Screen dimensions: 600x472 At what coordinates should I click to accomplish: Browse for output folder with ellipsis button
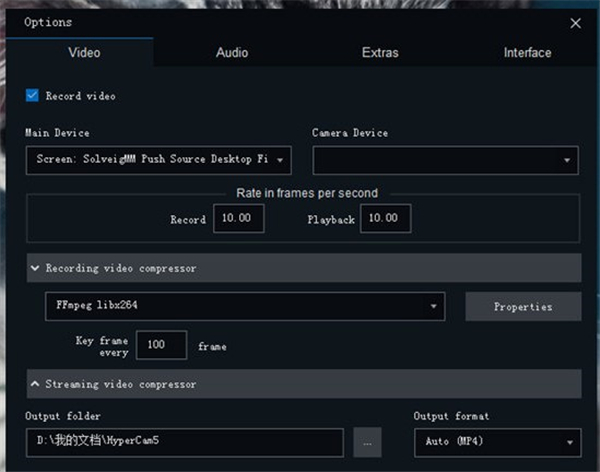(x=367, y=441)
